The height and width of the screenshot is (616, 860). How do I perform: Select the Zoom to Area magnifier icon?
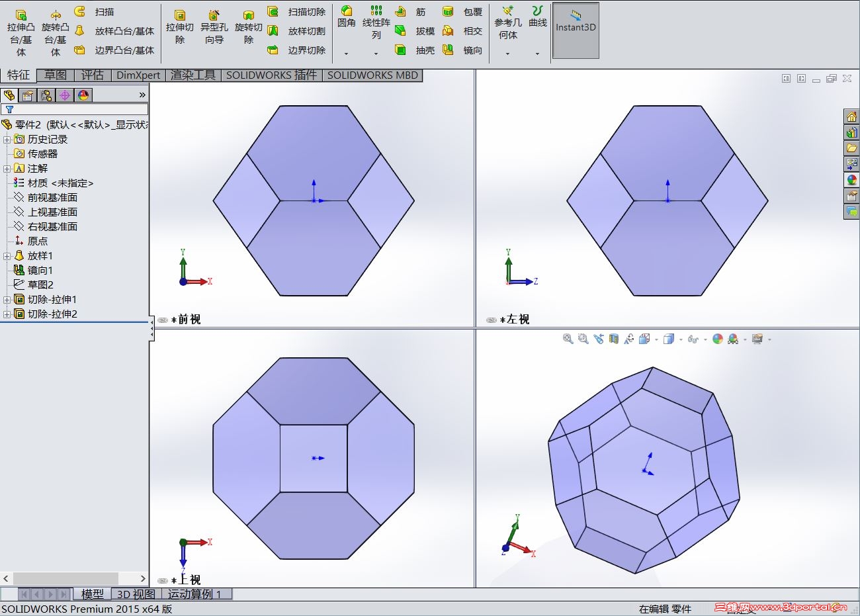point(583,339)
